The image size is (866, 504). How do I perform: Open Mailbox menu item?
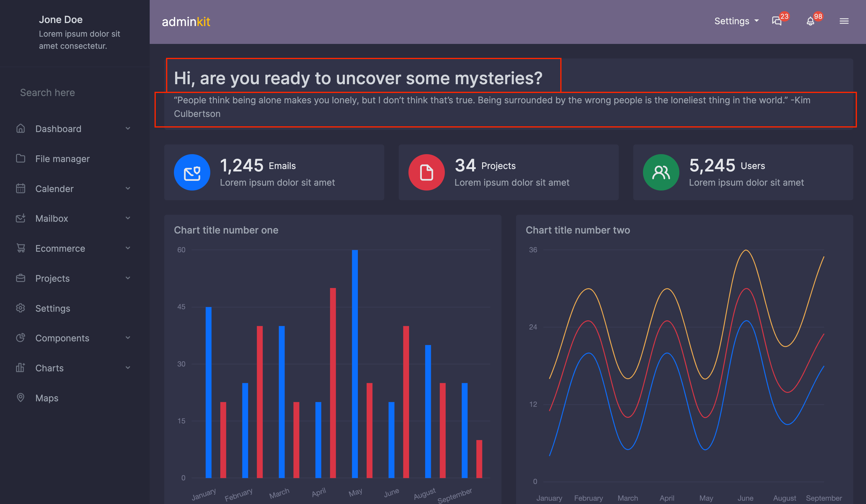[x=52, y=218]
